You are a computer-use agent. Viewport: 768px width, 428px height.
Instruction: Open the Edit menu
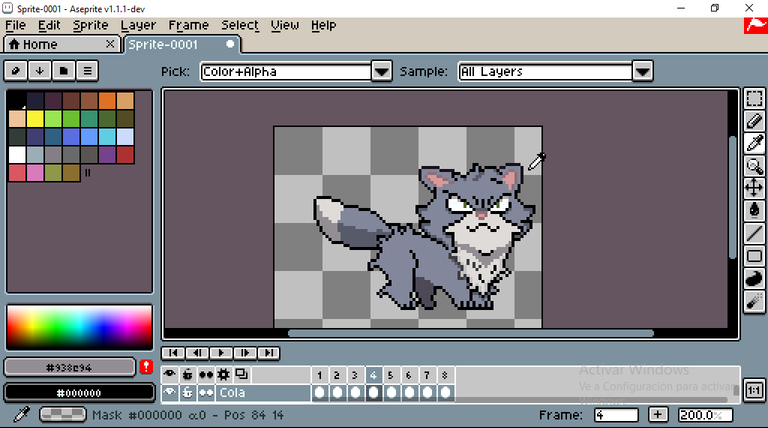(49, 25)
